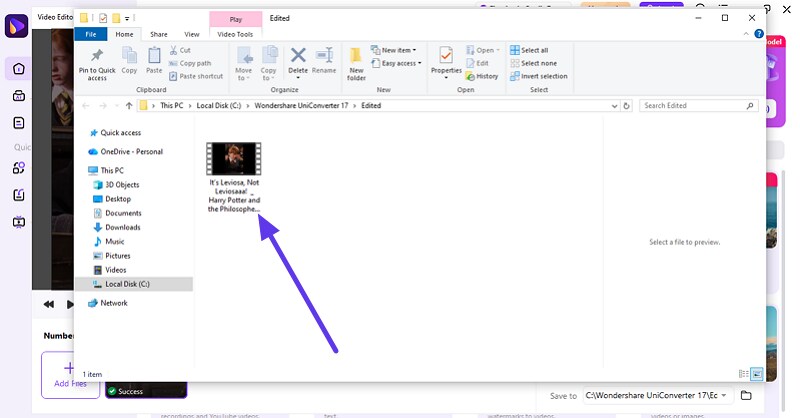800x418 pixels.
Task: Collapse the ribbon chevron
Action: 746,34
